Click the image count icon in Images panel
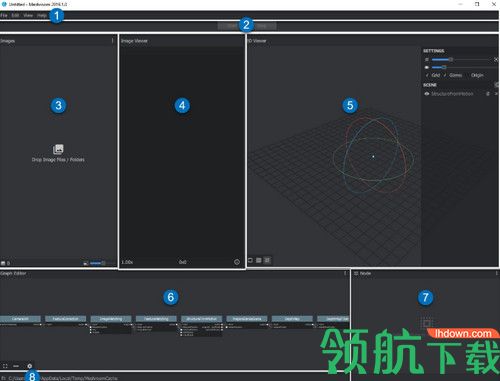Screen dimensions: 500x381 point(3,263)
